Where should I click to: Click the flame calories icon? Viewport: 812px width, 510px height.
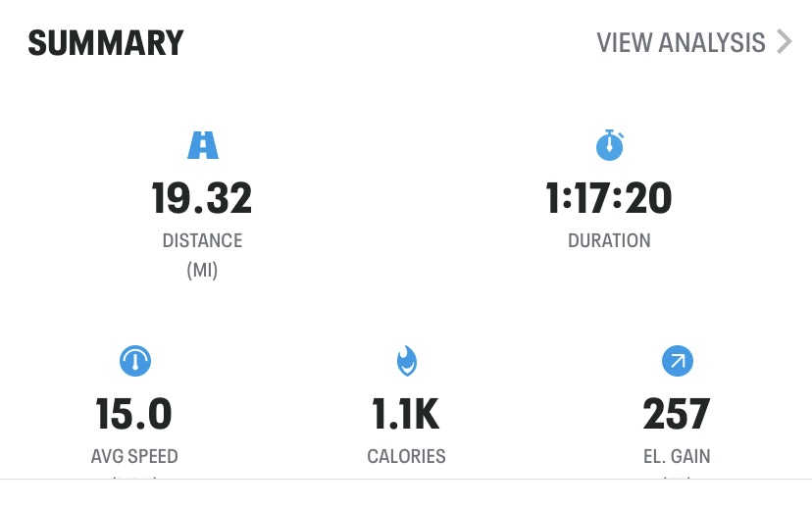[x=407, y=361]
